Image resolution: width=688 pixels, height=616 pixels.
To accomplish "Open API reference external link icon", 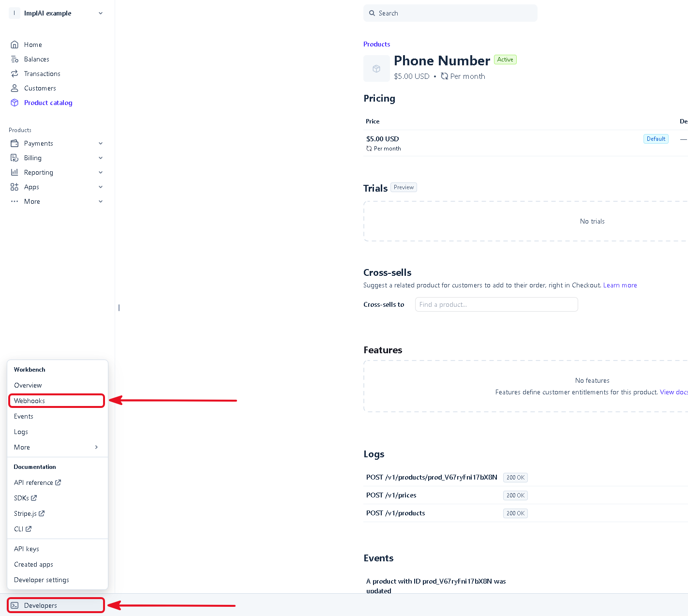I will click(58, 482).
